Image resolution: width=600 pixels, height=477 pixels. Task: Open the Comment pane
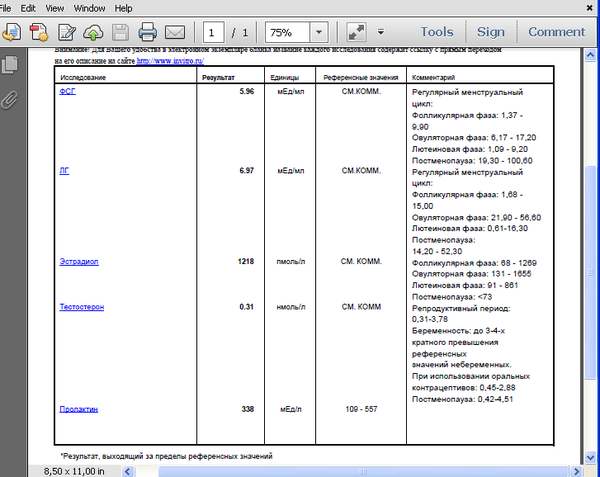point(556,32)
